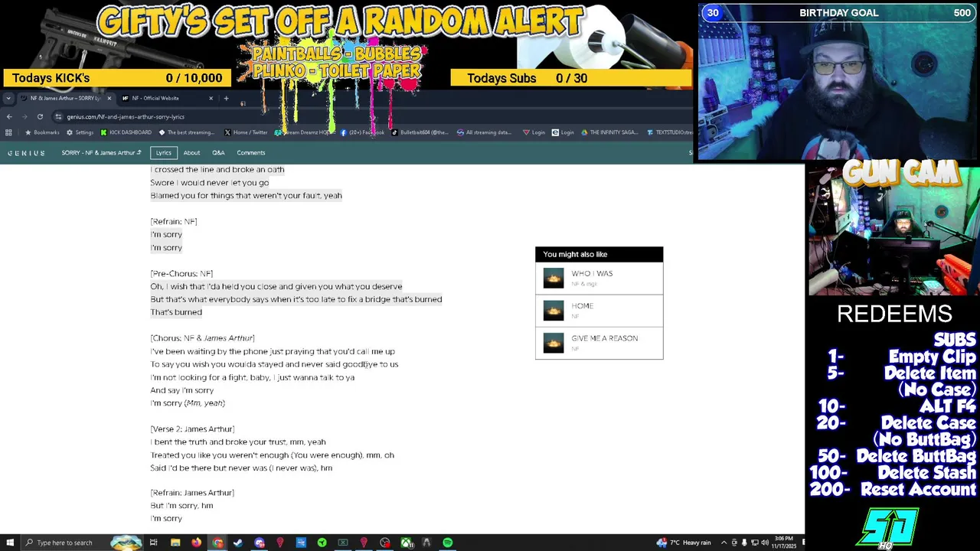Click lyric "But I'm sorry, hm"
The image size is (980, 551).
pos(181,505)
